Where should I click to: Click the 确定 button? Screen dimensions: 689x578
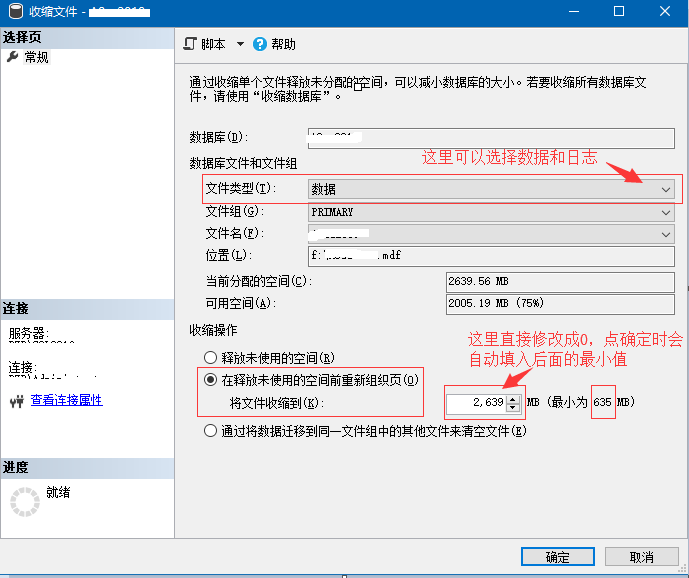pyautogui.click(x=557, y=557)
